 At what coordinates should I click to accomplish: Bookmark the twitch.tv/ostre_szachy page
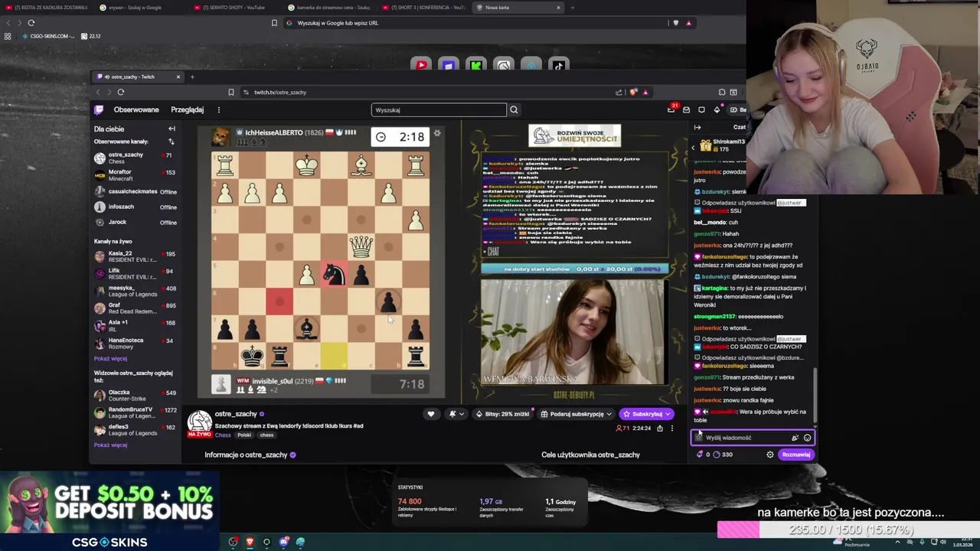(230, 92)
